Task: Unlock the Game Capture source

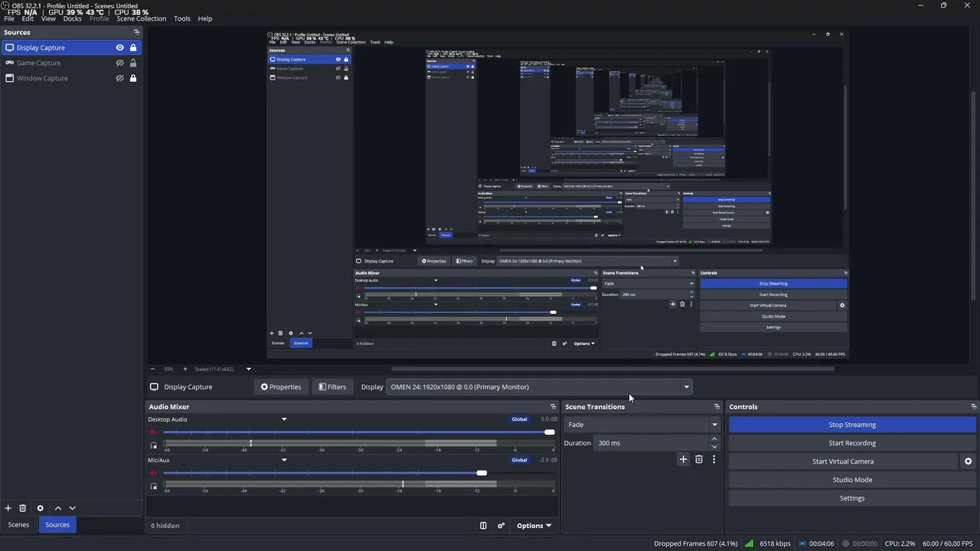Action: click(133, 63)
